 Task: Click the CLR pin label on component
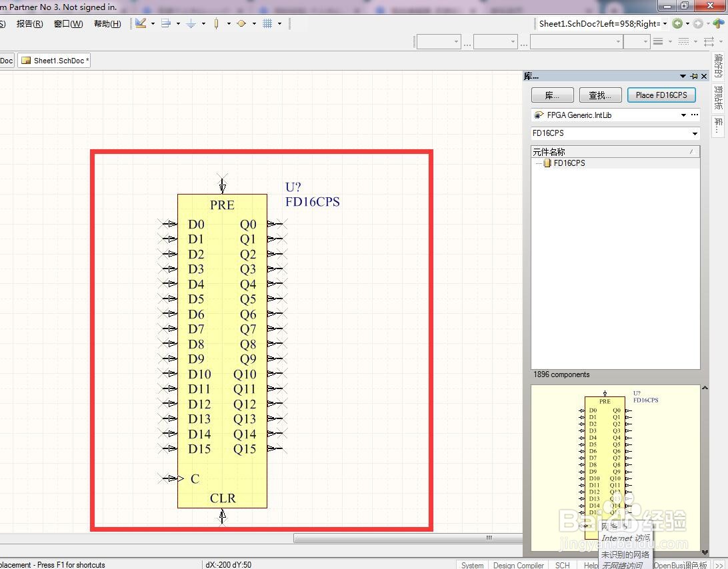[x=223, y=498]
